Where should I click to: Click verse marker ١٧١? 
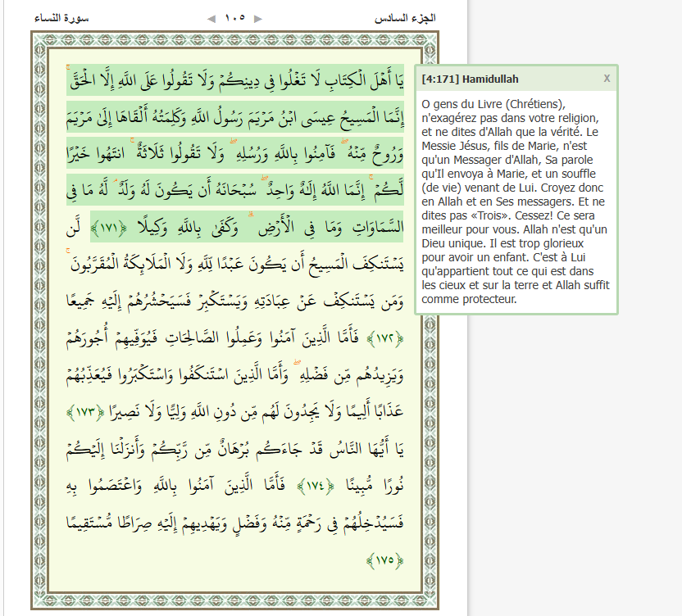pyautogui.click(x=109, y=228)
